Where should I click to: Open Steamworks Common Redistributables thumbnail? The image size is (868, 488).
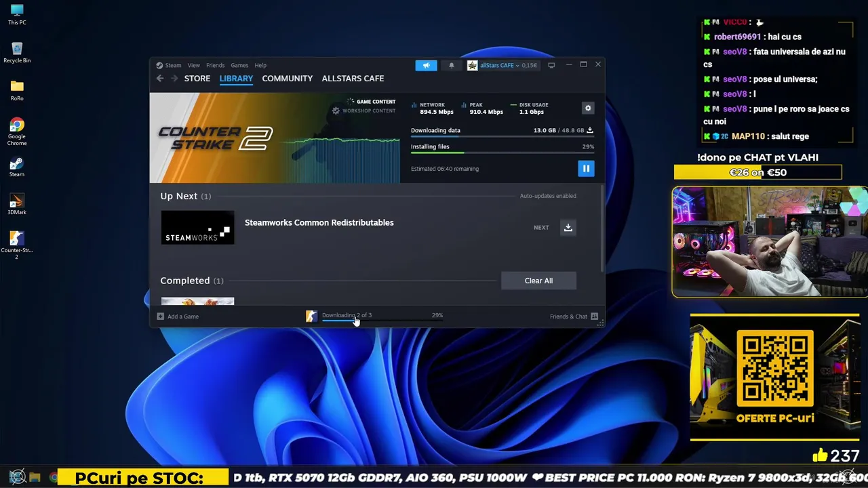tap(197, 227)
